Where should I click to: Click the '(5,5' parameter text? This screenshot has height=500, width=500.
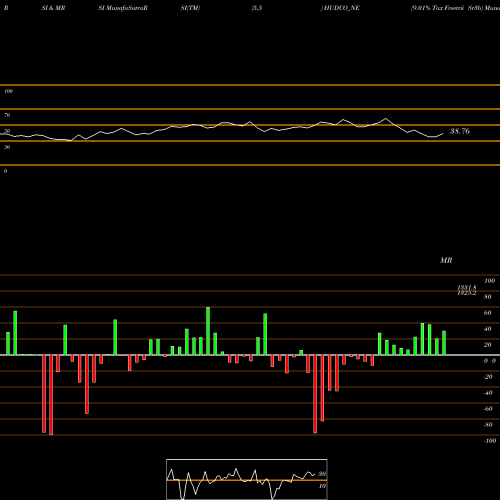pyautogui.click(x=257, y=8)
